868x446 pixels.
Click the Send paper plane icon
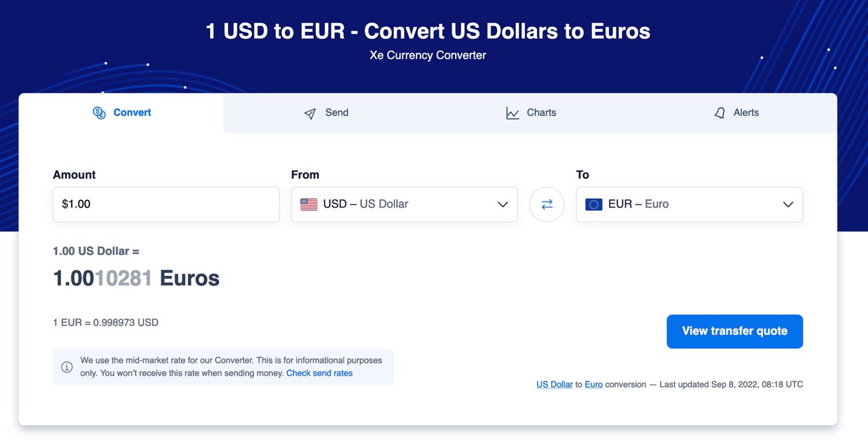coord(310,113)
